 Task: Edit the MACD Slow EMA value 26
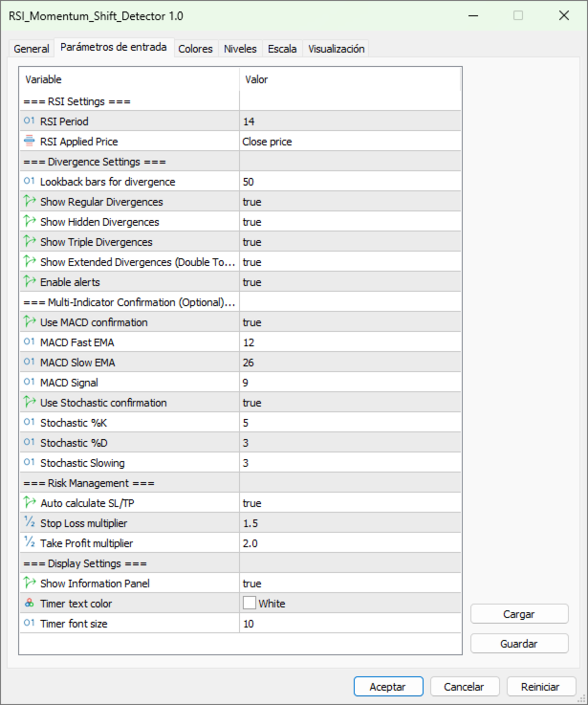click(350, 363)
